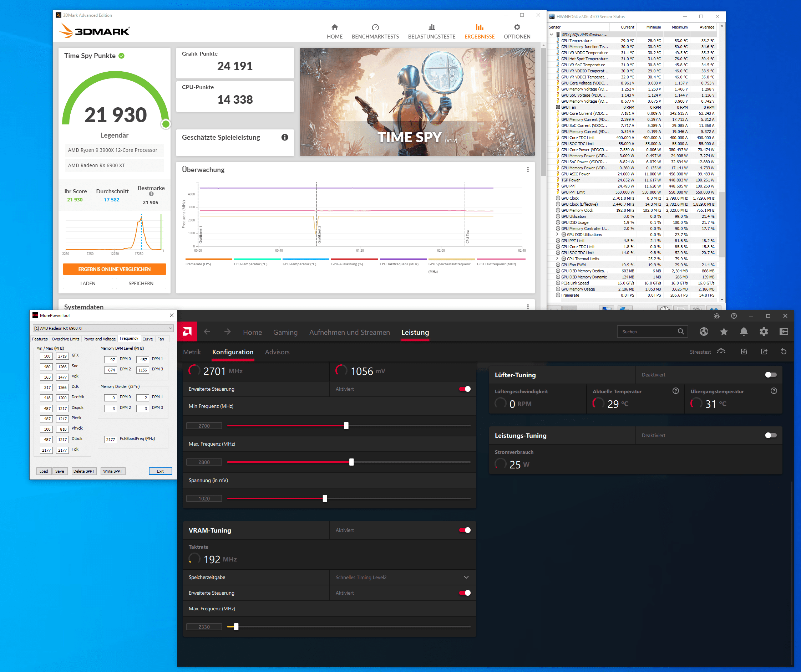The image size is (801, 672).
Task: Open Radeon Software settings gear
Action: 763,332
